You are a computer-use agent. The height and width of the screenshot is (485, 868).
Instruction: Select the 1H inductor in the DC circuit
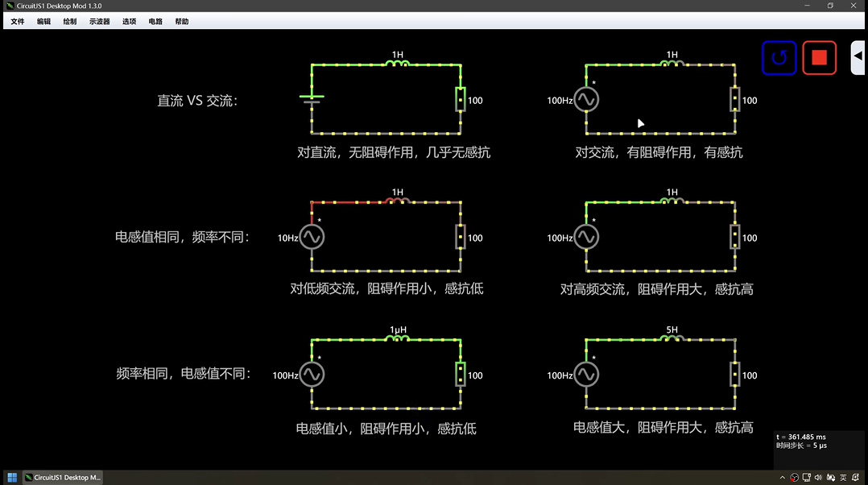tap(397, 64)
